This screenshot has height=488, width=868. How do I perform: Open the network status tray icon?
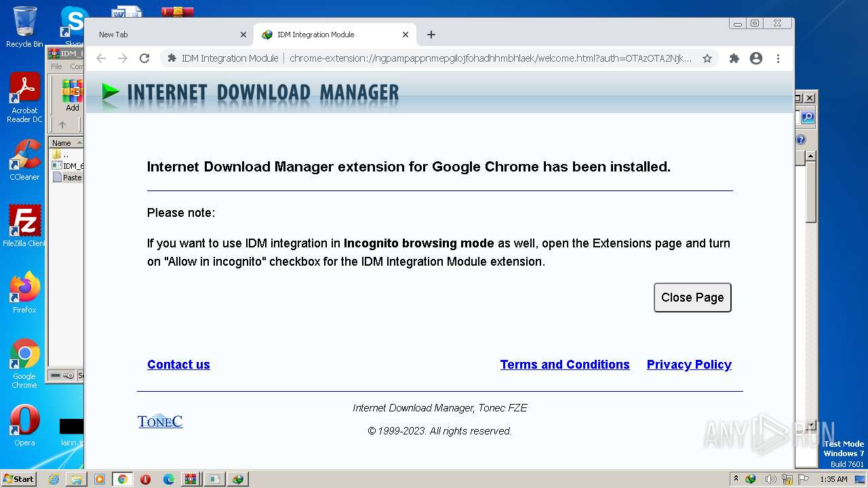(x=787, y=479)
